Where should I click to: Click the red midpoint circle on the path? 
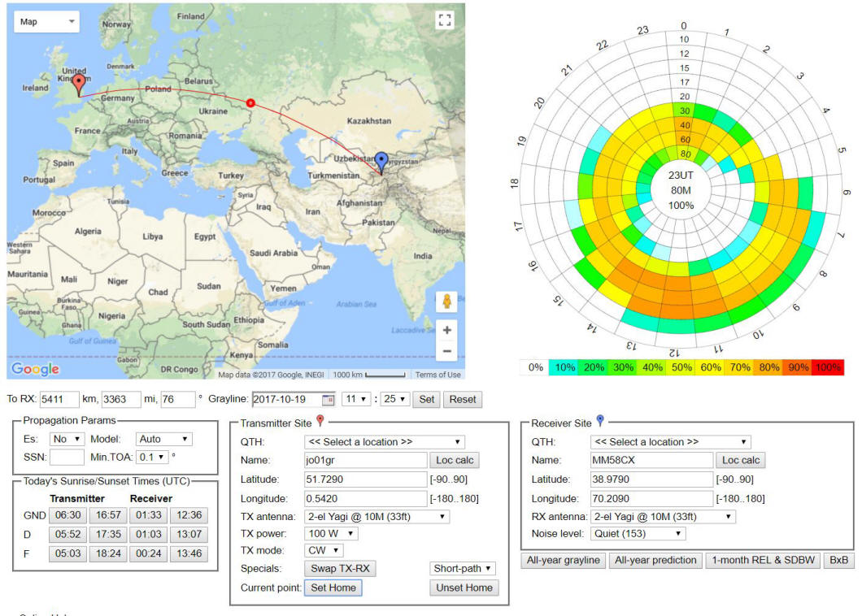(x=250, y=102)
